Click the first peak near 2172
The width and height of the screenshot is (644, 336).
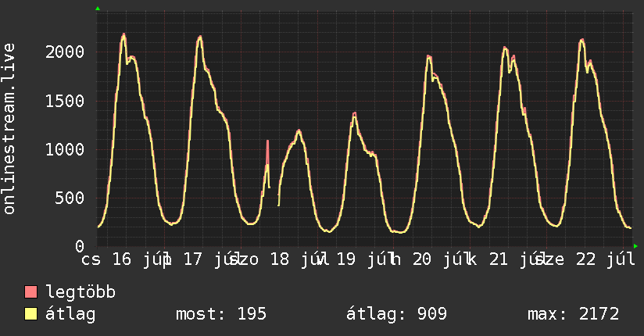[123, 35]
